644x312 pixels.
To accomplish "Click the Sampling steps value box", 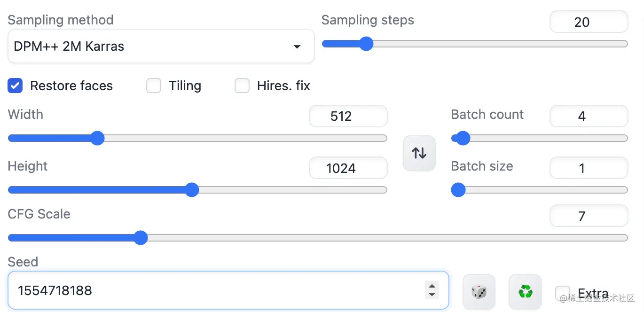I will [x=589, y=22].
